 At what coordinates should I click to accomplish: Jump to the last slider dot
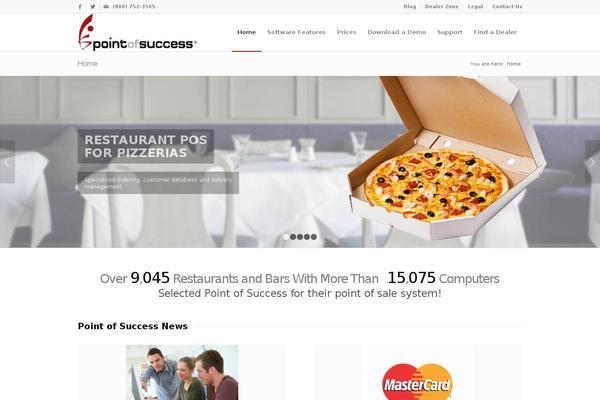point(314,237)
